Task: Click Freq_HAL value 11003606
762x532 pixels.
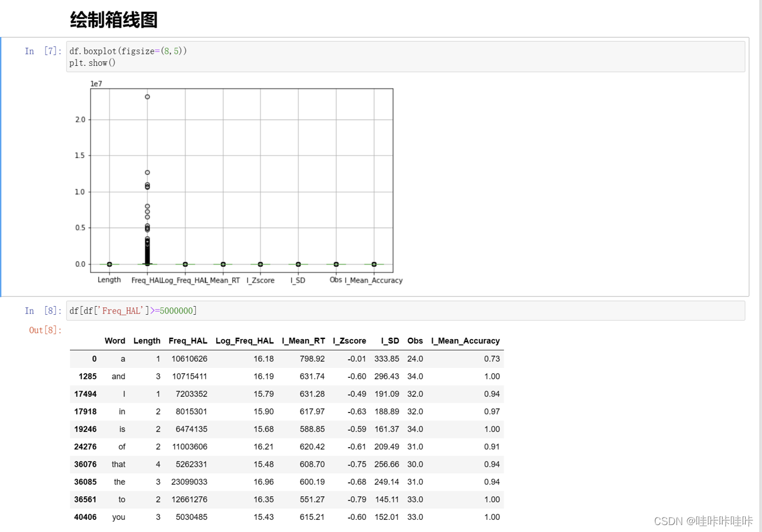Action: click(189, 447)
